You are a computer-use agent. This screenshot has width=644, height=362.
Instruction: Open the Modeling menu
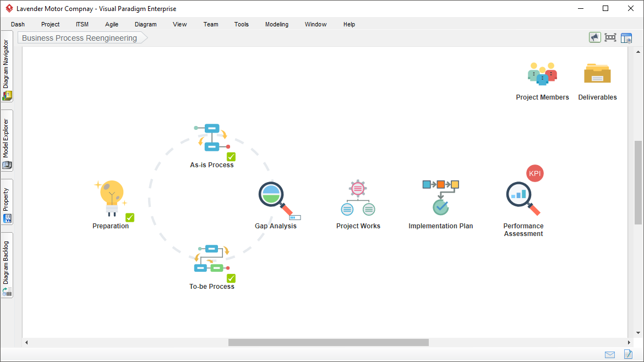pos(277,24)
